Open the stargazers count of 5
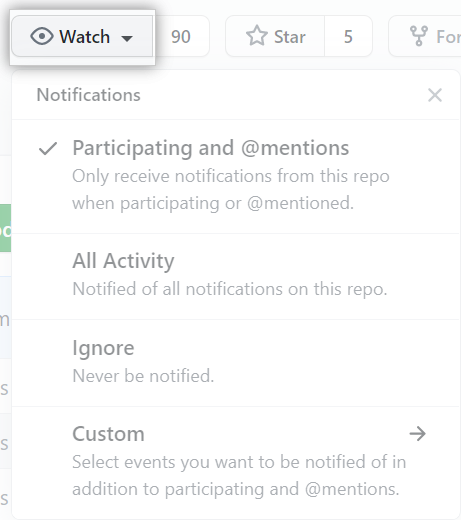461x520 pixels. point(348,36)
